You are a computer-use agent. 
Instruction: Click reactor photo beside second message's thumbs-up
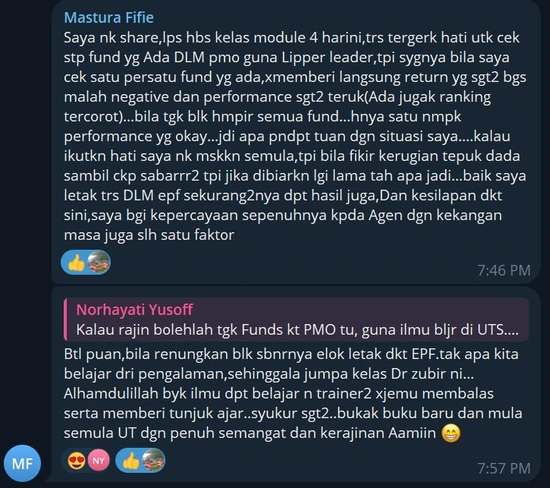pyautogui.click(x=153, y=460)
